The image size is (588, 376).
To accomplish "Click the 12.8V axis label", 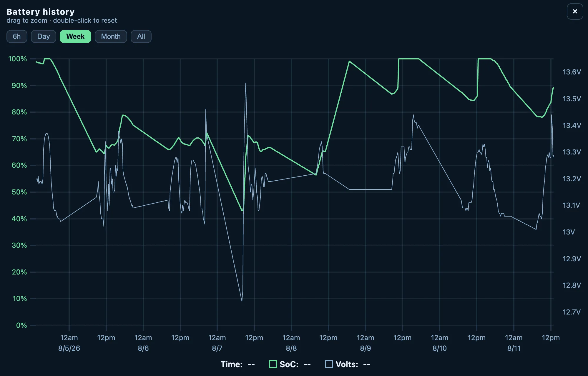I will (572, 285).
